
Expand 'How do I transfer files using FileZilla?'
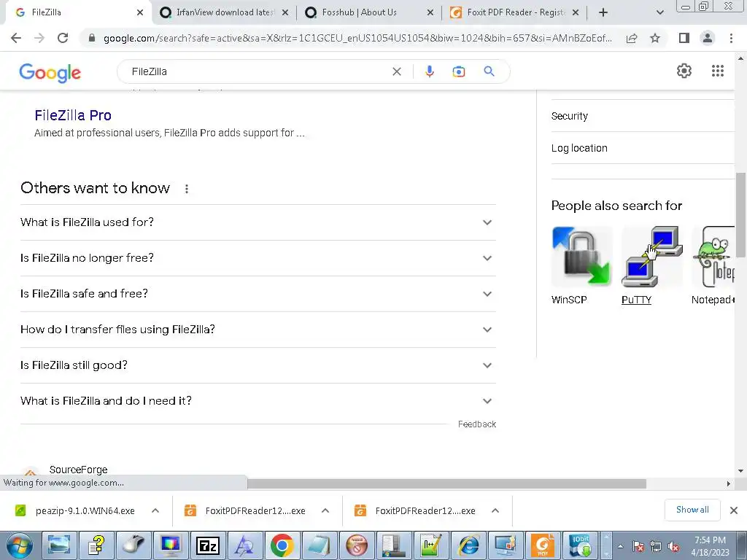point(258,330)
